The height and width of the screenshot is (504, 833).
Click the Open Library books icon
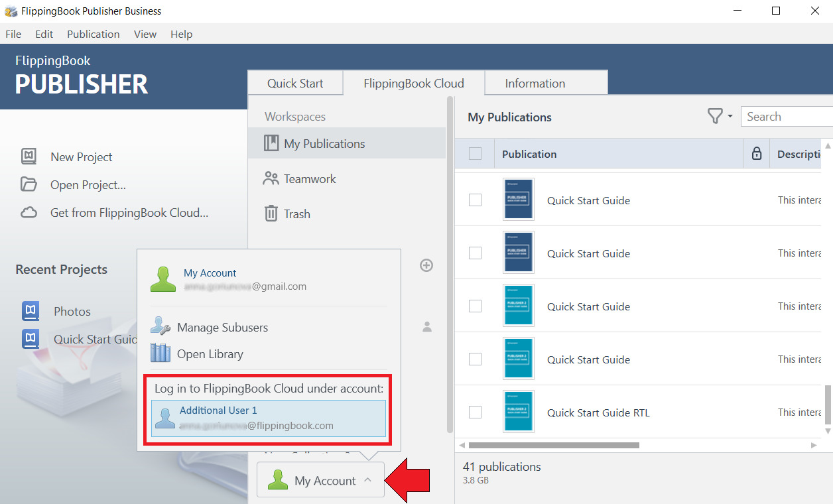click(x=160, y=352)
